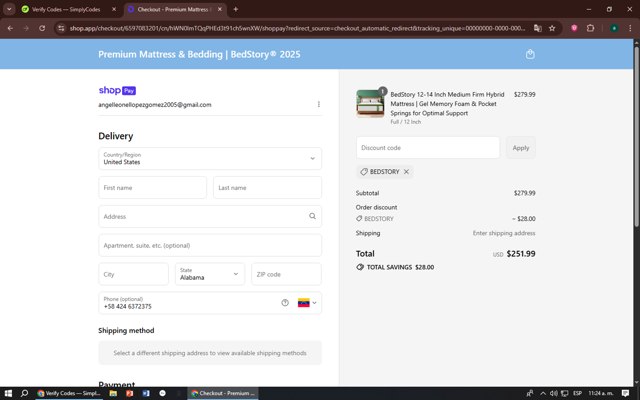Click the Enter shipping address text
640x400 pixels.
(x=504, y=233)
